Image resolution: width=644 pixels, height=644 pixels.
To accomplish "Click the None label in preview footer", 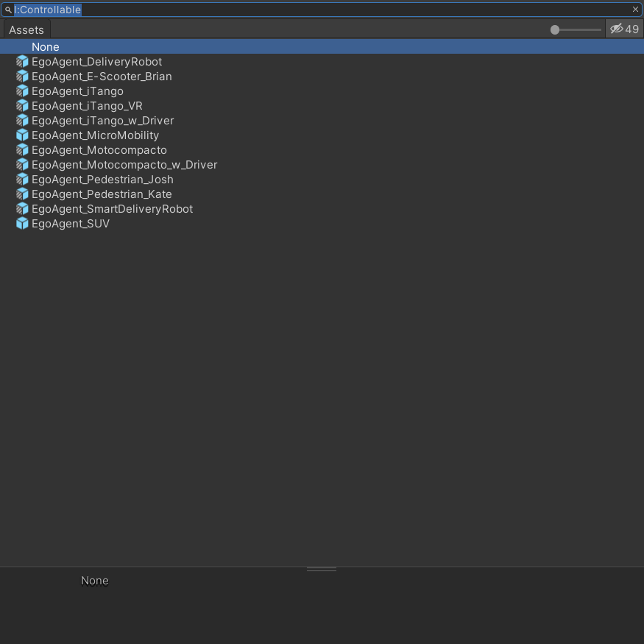I will (95, 581).
